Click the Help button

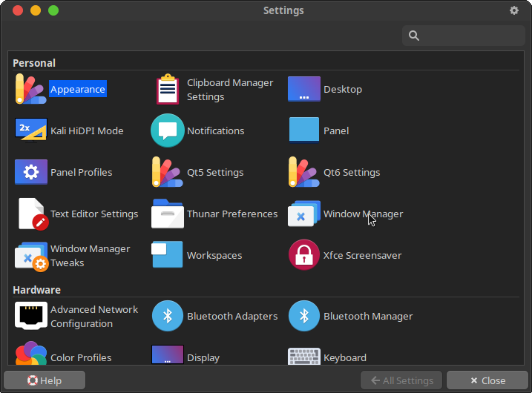(45, 380)
